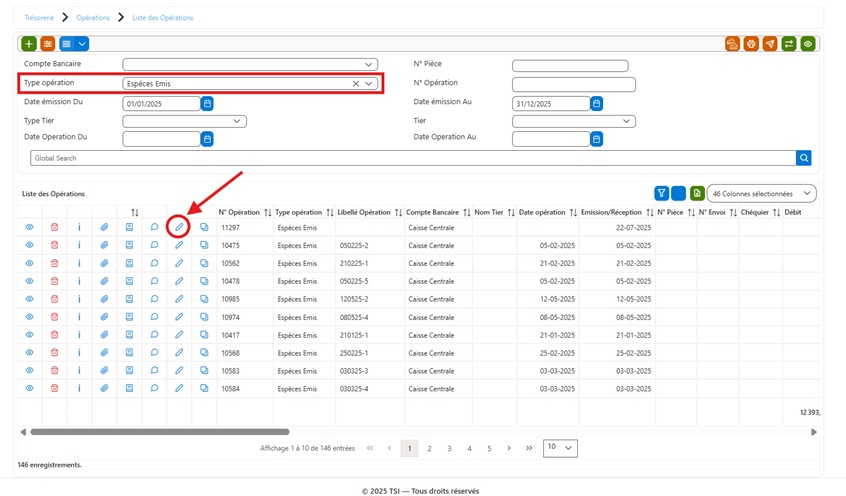Screen dimensions: 846x496
Task: Click the comment bubble icon for operation 10478
Action: click(x=154, y=281)
